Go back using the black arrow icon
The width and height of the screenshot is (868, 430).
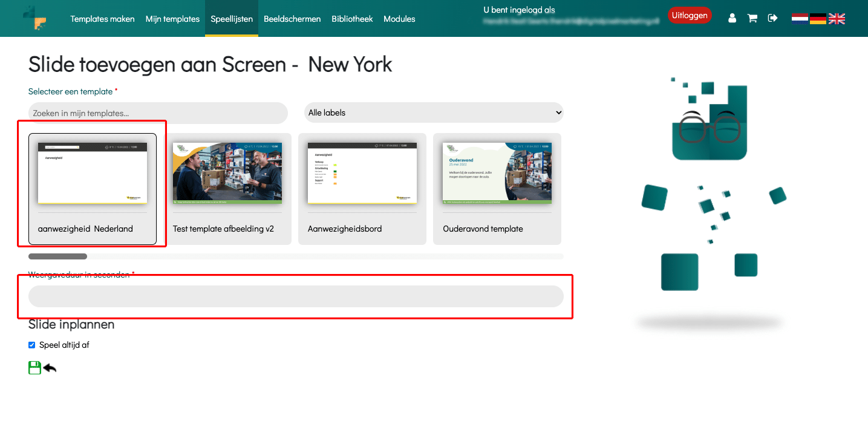50,368
